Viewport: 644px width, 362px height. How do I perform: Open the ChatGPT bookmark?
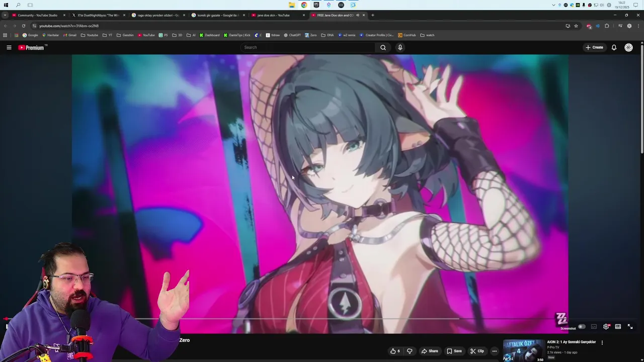(x=292, y=35)
